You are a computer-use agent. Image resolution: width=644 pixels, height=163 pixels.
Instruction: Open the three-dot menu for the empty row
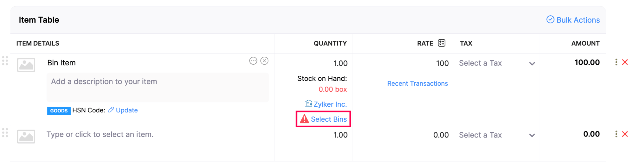coord(616,134)
